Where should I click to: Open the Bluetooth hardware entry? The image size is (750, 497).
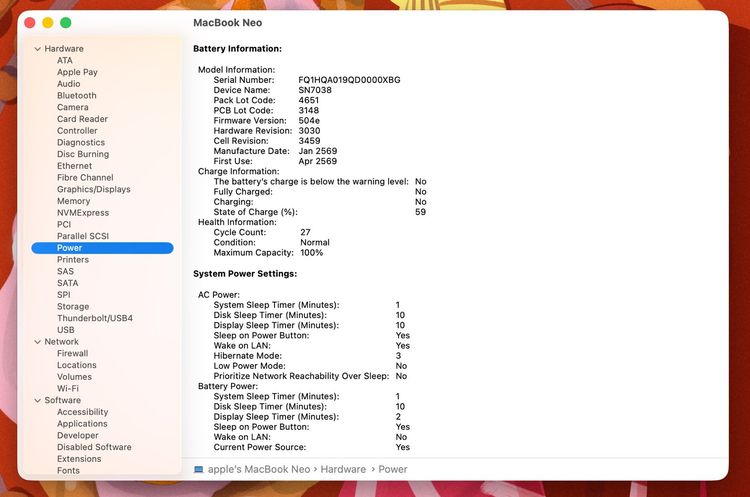point(77,96)
